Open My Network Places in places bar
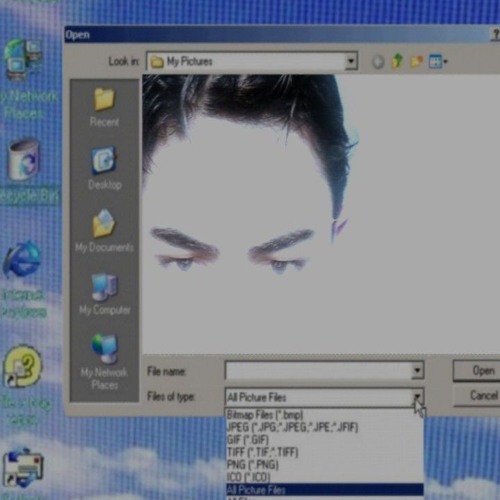This screenshot has width=500, height=500. click(104, 362)
